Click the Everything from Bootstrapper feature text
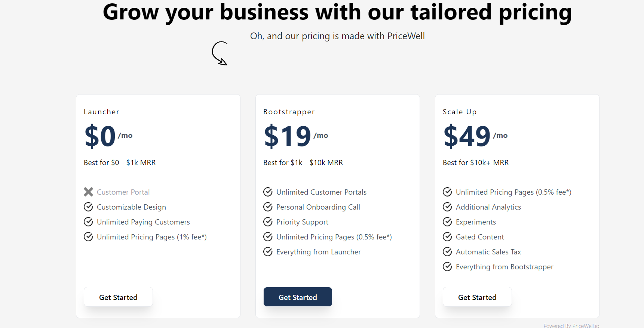The height and width of the screenshot is (328, 644). (x=504, y=267)
